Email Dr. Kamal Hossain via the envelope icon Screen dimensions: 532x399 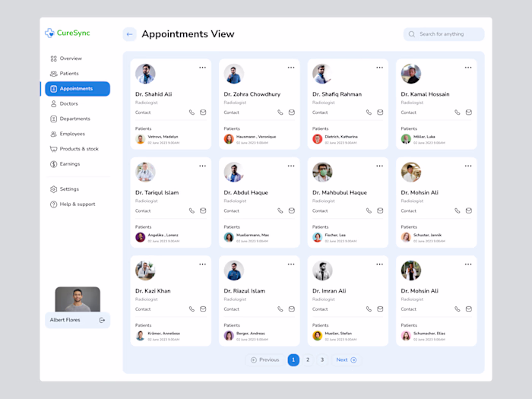(469, 112)
